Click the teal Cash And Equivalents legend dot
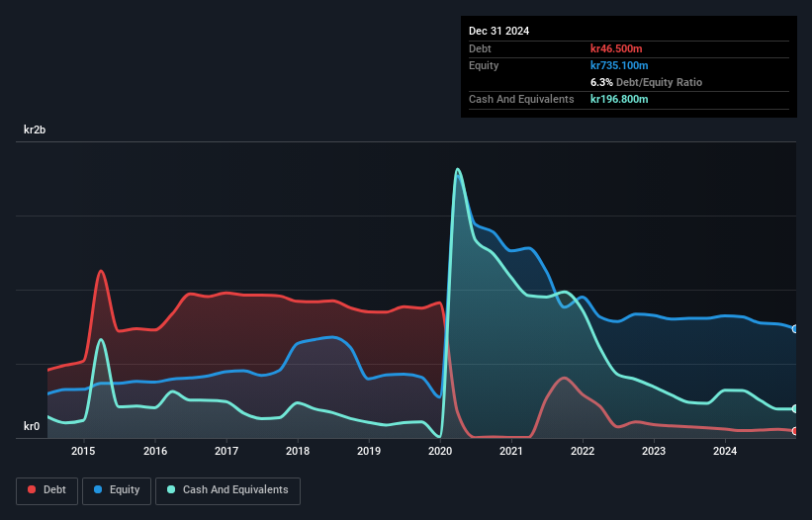Image resolution: width=812 pixels, height=520 pixels. point(171,489)
